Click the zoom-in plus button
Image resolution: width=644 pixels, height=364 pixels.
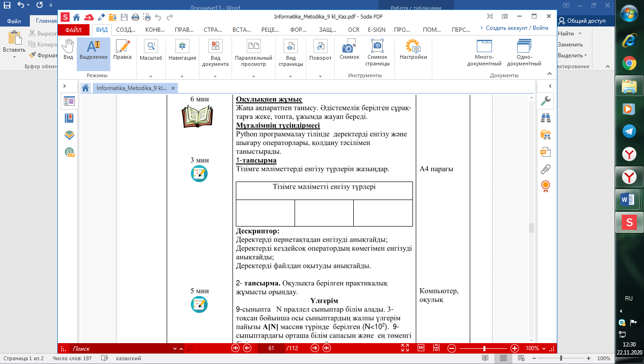pos(514,348)
